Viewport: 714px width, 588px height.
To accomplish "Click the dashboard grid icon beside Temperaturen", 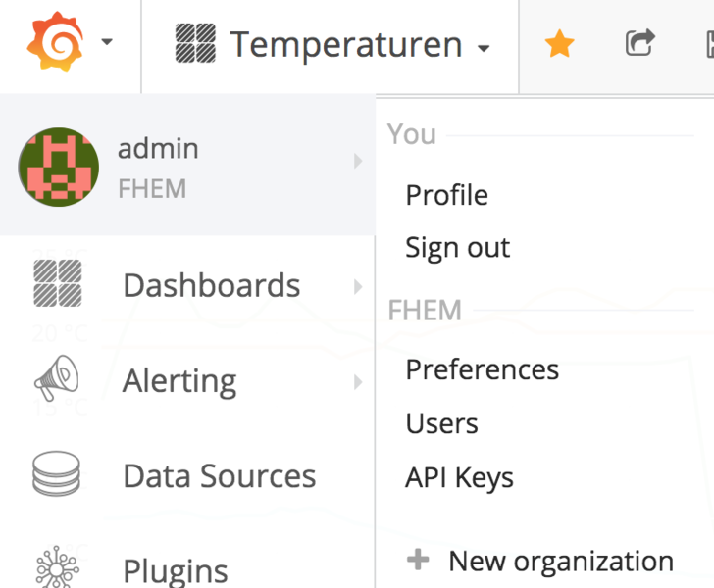I will pyautogui.click(x=195, y=43).
